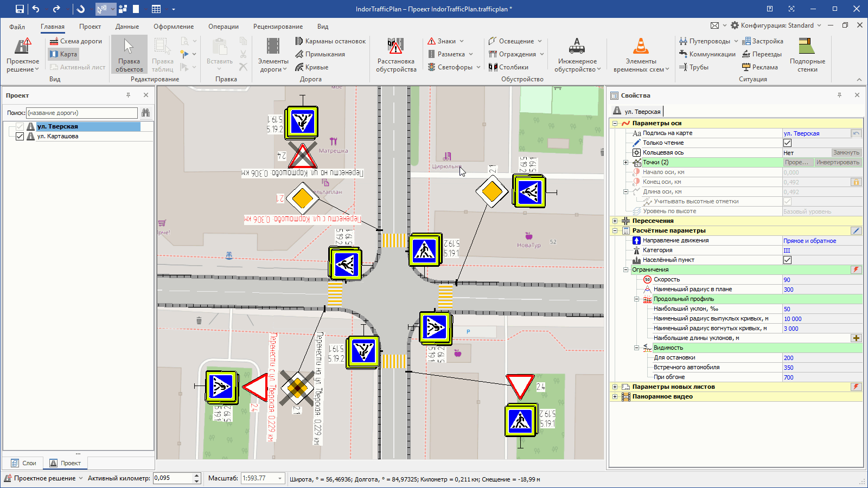Save project using the floppy disk icon

point(20,9)
